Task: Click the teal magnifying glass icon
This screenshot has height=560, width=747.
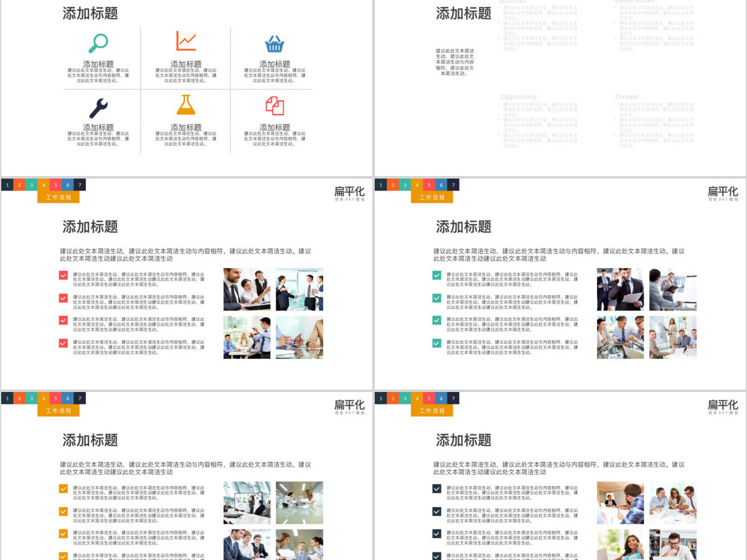Action: (98, 43)
